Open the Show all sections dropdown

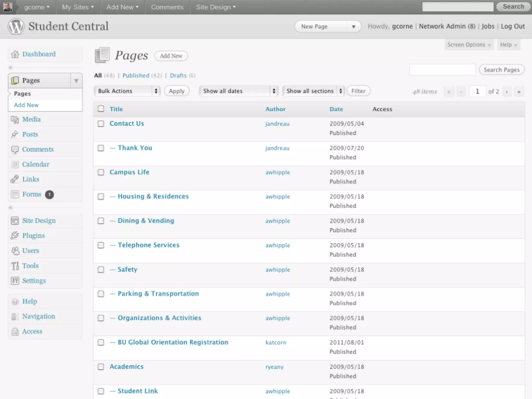click(314, 91)
